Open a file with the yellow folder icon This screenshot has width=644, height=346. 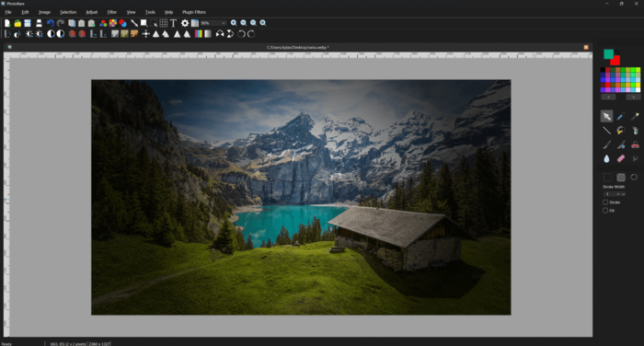pos(17,23)
